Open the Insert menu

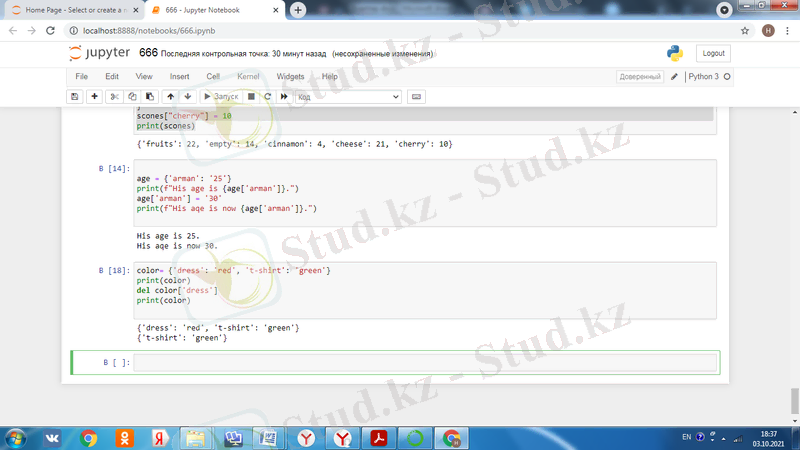pos(180,77)
